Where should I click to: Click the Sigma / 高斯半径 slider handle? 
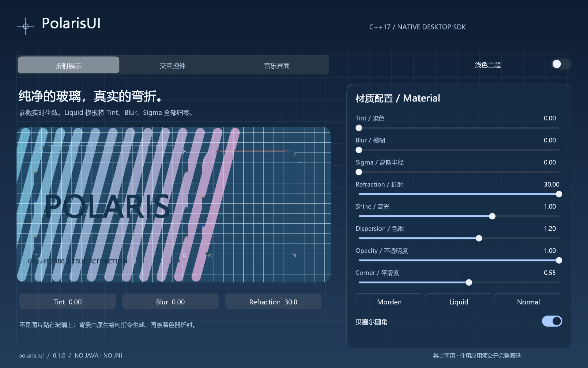point(359,172)
